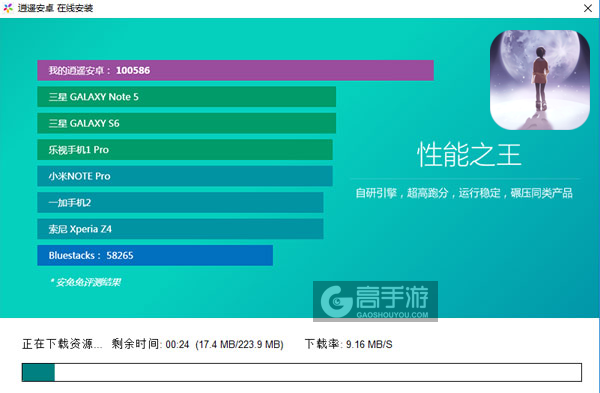This screenshot has height=393, width=600.
Task: Select the 乐视手机1 Pro bar
Action: [185, 150]
